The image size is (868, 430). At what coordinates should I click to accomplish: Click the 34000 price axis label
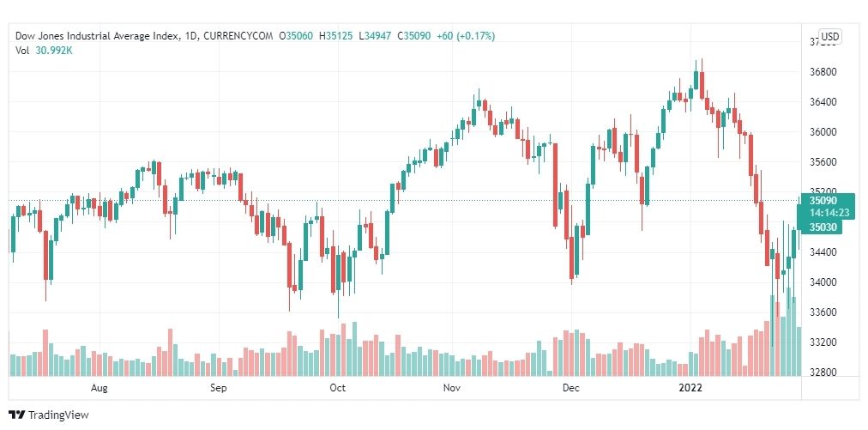point(823,282)
